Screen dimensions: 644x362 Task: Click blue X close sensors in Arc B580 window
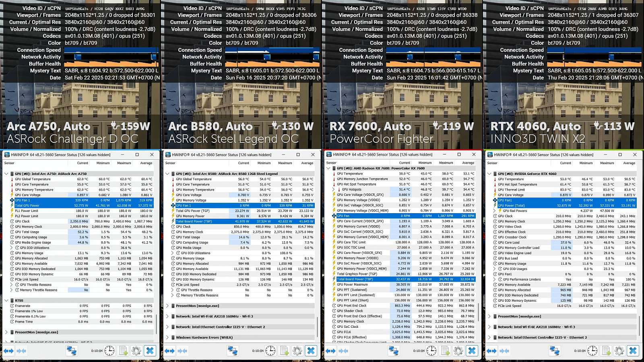point(311,351)
